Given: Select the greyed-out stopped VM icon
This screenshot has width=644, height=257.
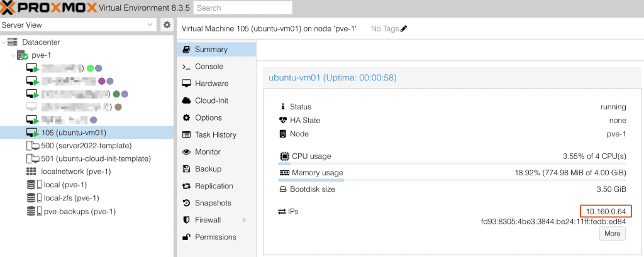Looking at the screenshot, I should click(x=31, y=107).
